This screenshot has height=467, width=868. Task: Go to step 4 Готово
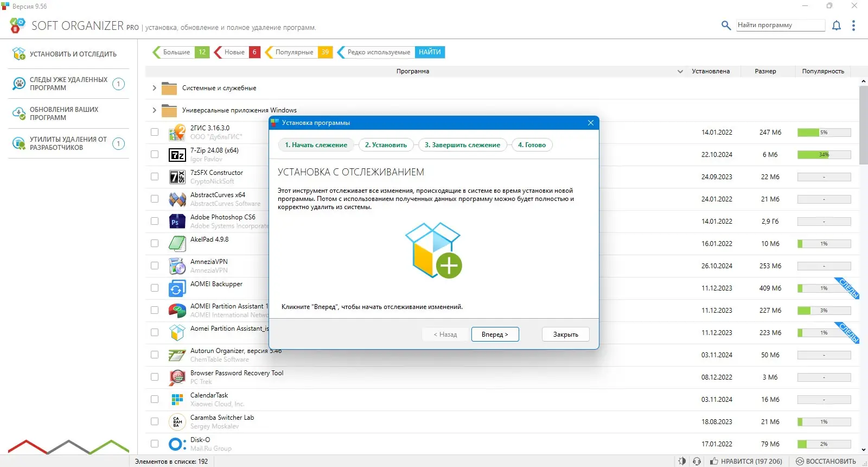pos(532,145)
